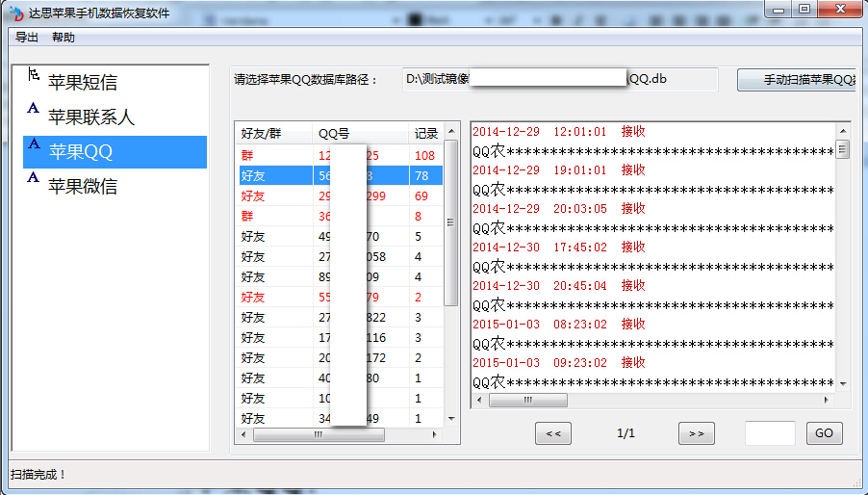Screen dimensions: 868x495
Task: Click the message dated 2014-12-29 19:01:01
Action: pyautogui.click(x=559, y=170)
